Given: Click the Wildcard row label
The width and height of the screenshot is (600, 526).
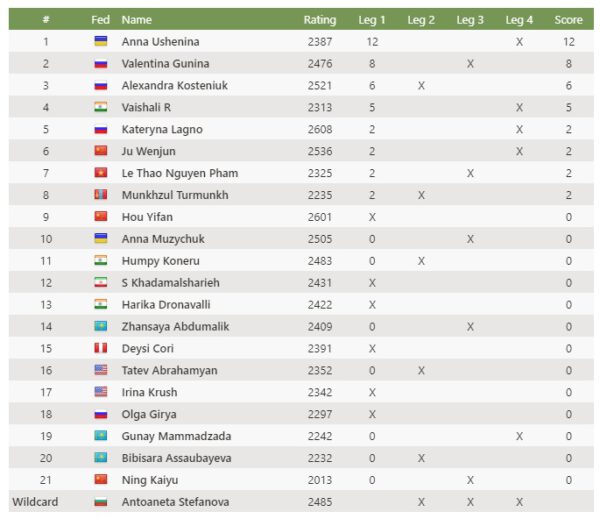Looking at the screenshot, I should (x=36, y=502).
